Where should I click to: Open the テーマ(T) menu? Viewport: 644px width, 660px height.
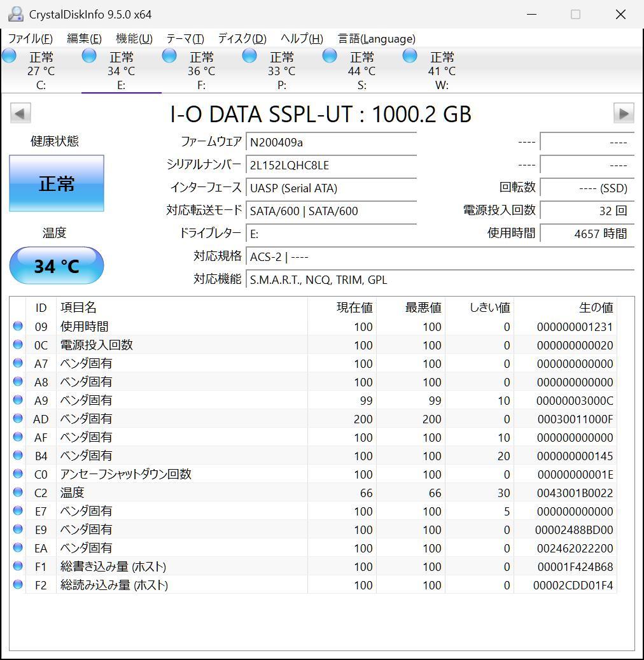185,39
